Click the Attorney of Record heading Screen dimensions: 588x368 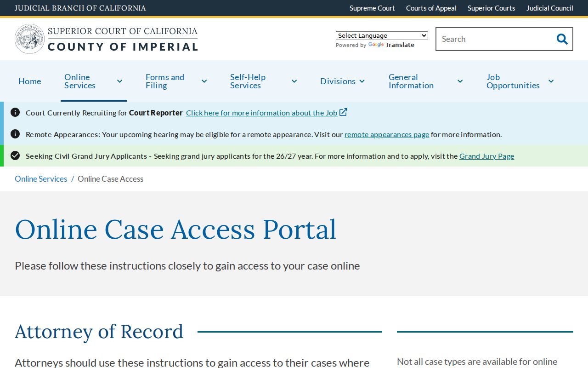[99, 332]
